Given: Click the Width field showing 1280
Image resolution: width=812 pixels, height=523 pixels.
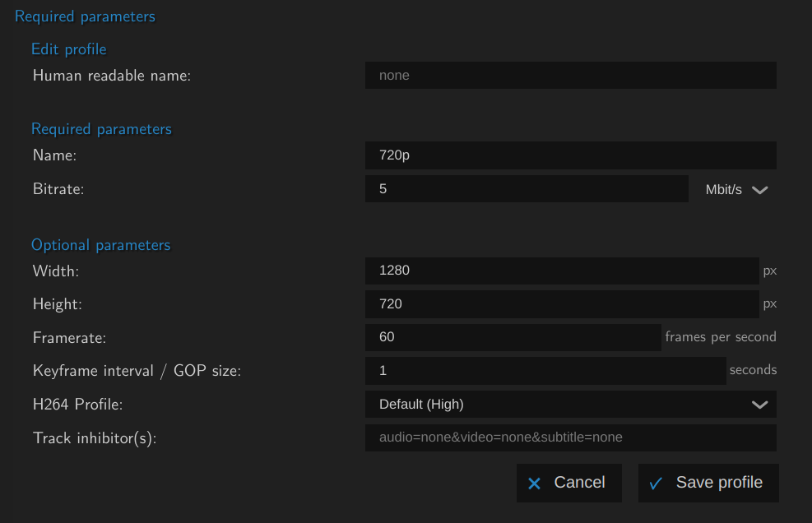Looking at the screenshot, I should coord(561,271).
